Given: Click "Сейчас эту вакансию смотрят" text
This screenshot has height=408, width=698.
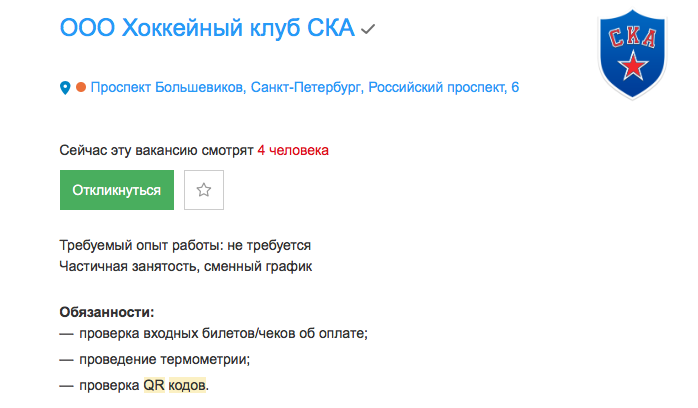Looking at the screenshot, I should click(156, 151).
